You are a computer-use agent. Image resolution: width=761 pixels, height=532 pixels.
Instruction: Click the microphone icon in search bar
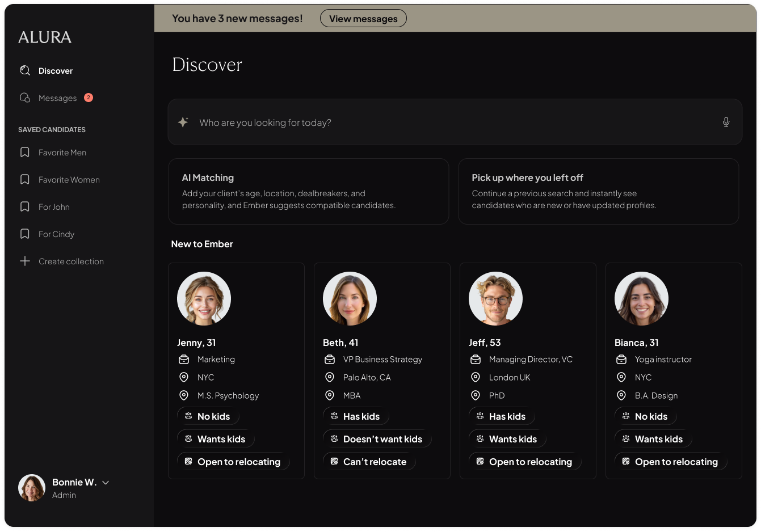(726, 122)
